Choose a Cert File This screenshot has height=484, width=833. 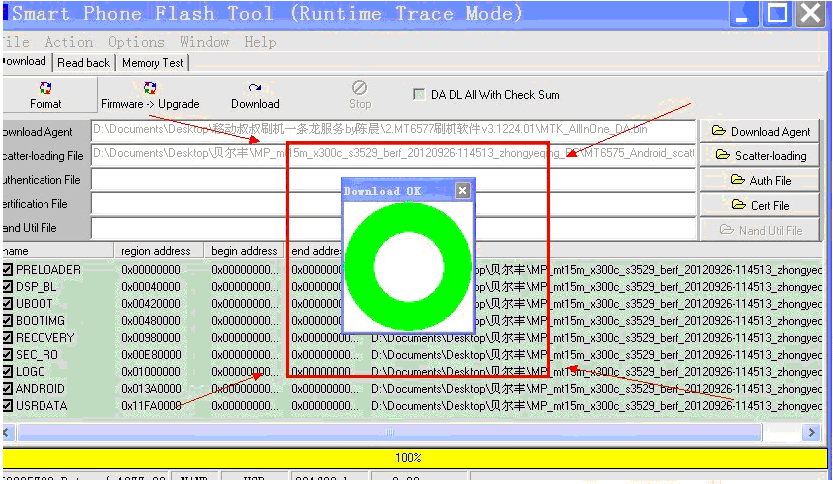click(x=760, y=205)
